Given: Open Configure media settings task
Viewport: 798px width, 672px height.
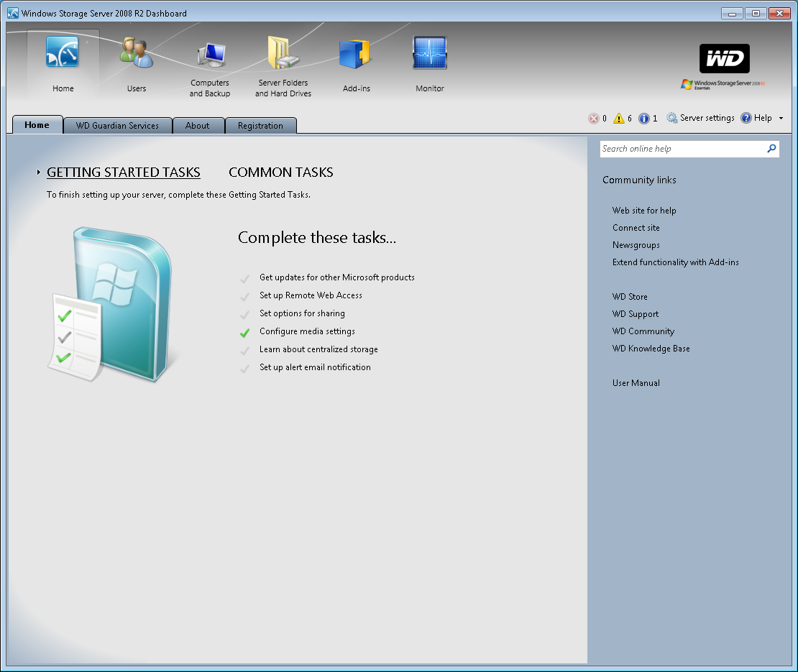Looking at the screenshot, I should tap(308, 331).
